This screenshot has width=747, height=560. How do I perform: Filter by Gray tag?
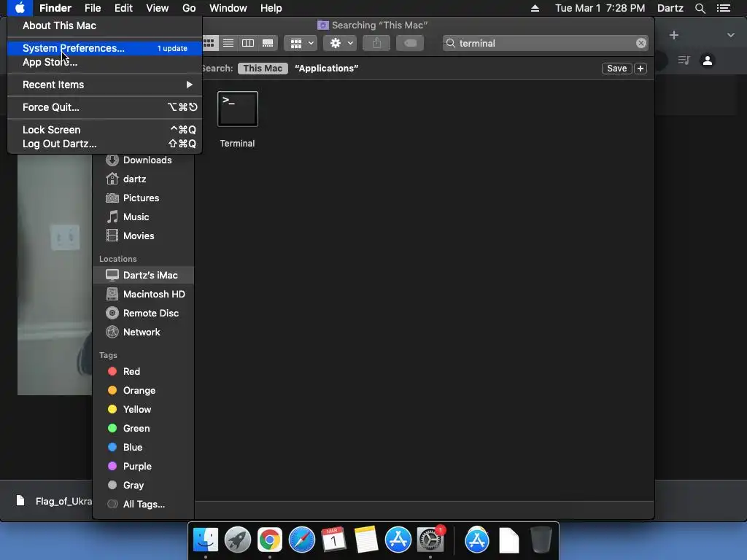pos(144,485)
